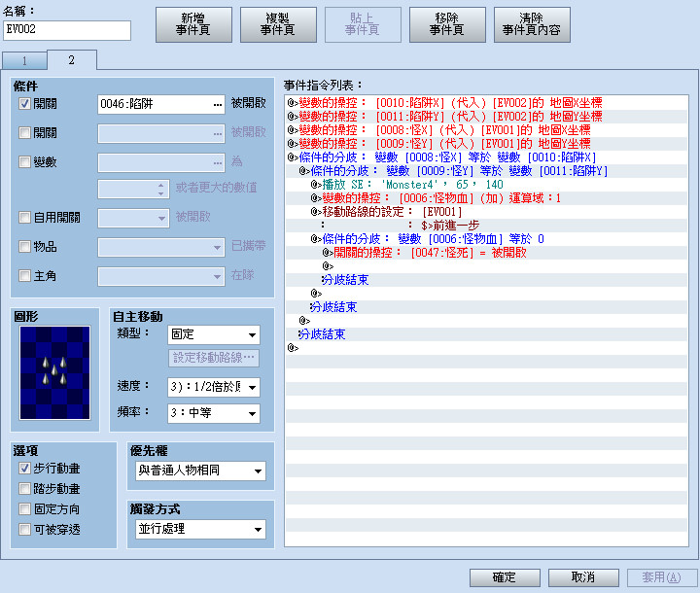This screenshot has height=593, width=700.
Task: Select the $>前進一步 line
Action: click(x=487, y=226)
